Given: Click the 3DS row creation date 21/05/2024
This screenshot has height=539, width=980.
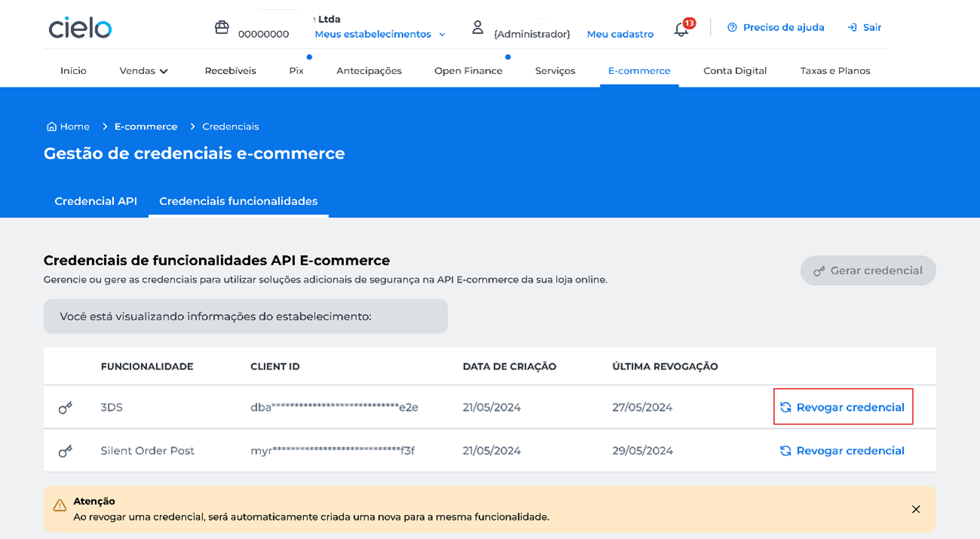Looking at the screenshot, I should pyautogui.click(x=492, y=407).
